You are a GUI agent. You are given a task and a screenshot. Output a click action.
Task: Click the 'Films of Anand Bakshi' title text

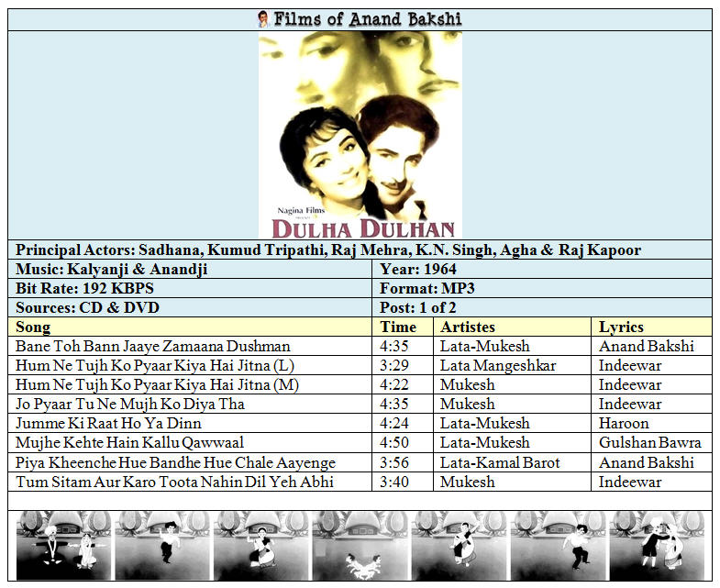point(368,19)
